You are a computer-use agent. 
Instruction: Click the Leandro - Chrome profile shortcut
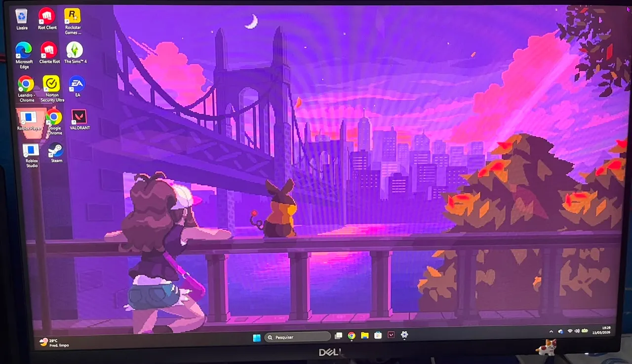pyautogui.click(x=27, y=89)
